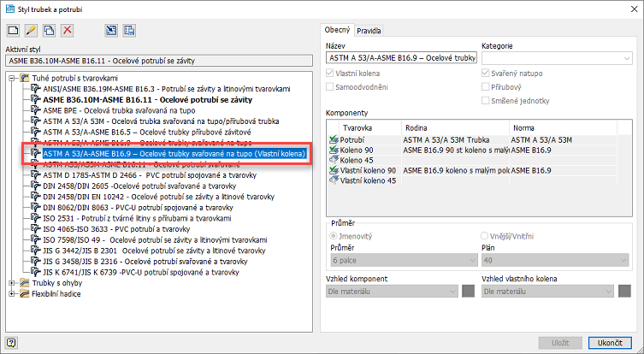
Task: Click the folder icon of Flexibilní hadice
Action: click(x=25, y=293)
